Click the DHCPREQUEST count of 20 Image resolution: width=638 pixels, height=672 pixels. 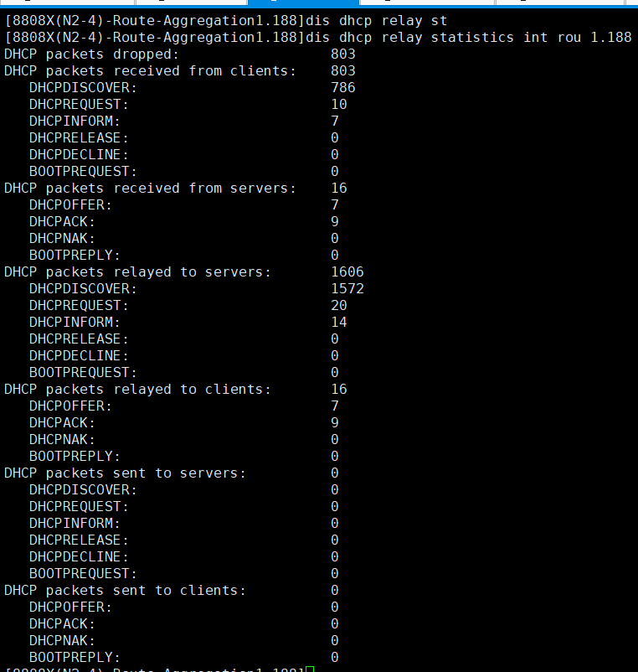339,305
